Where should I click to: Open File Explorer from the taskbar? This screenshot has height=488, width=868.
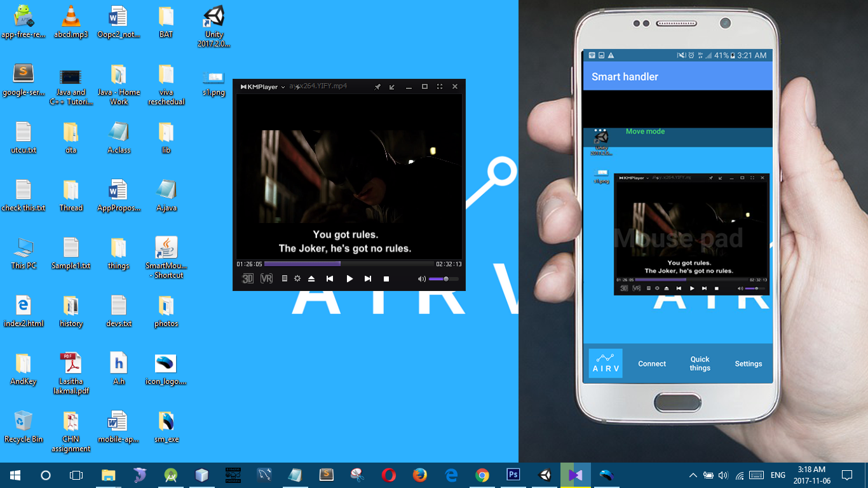coord(109,475)
